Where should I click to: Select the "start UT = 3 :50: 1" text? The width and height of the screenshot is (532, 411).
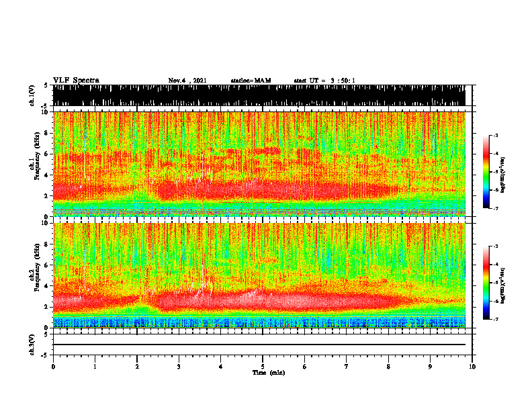coord(324,81)
